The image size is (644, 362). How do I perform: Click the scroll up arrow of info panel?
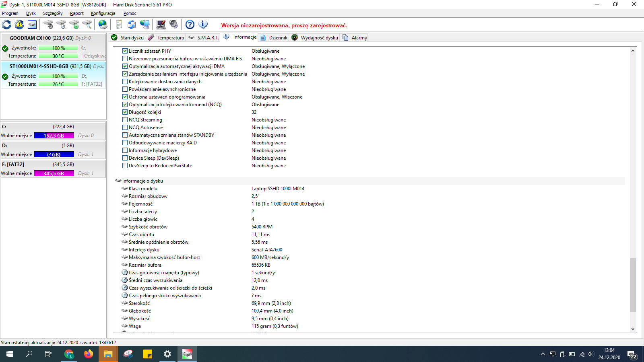(x=633, y=51)
